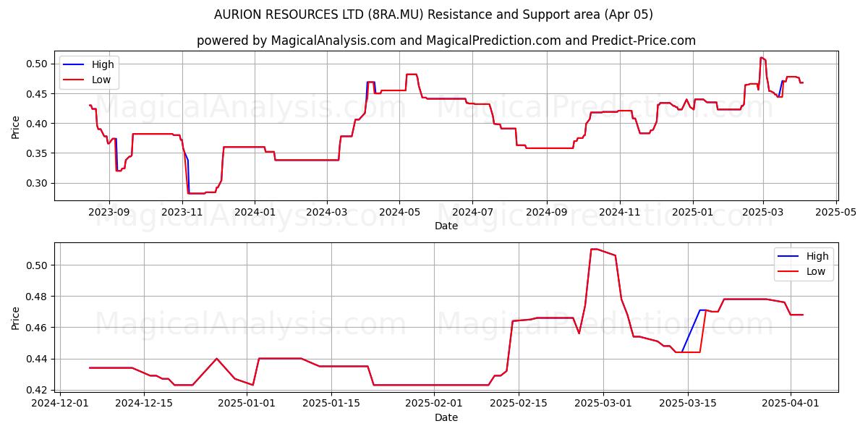The image size is (868, 434).
Task: Click the 2025-01 x-axis label on top chart
Action: (x=693, y=212)
